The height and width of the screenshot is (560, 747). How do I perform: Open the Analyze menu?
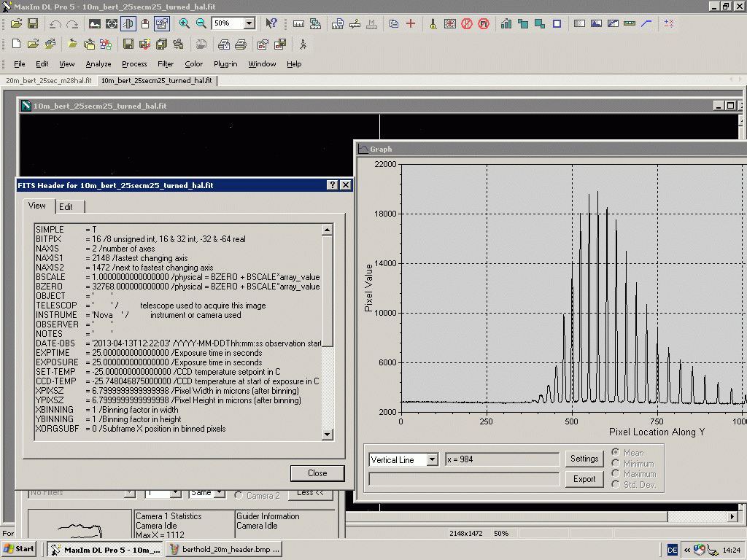point(98,64)
